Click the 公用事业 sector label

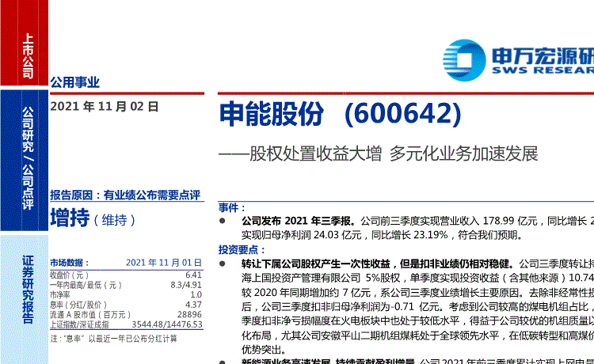(x=74, y=82)
